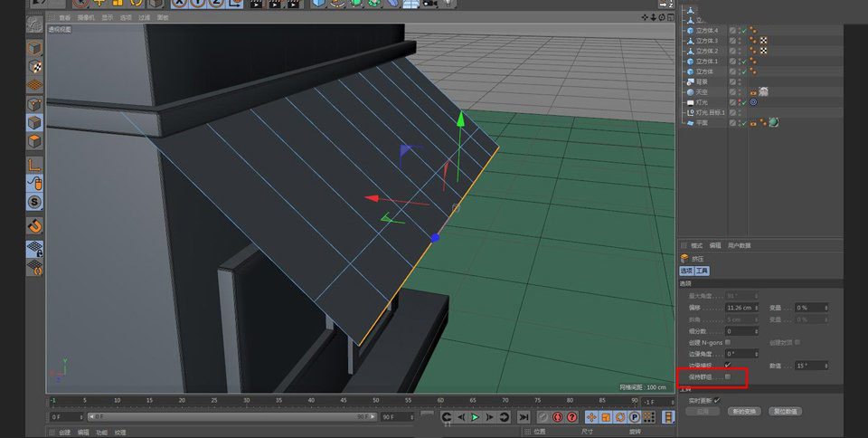Select the Polygons mode icon in left toolbar

coord(33,141)
